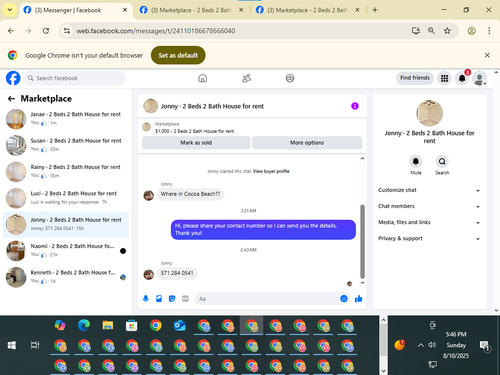
Task: Open File Explorer from taskbar
Action: [108, 325]
